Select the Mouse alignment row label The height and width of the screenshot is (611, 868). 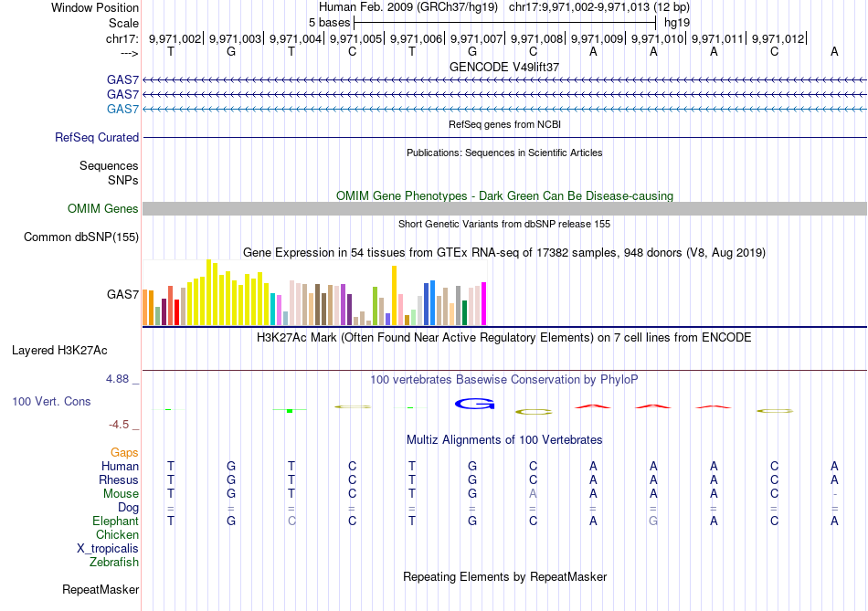[x=121, y=494]
